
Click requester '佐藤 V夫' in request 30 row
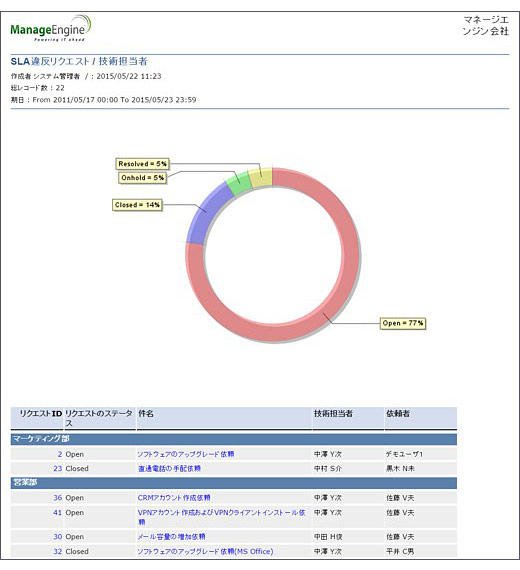tap(400, 537)
